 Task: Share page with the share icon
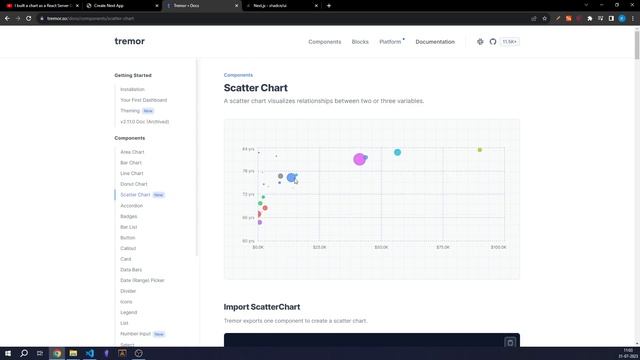(x=533, y=18)
